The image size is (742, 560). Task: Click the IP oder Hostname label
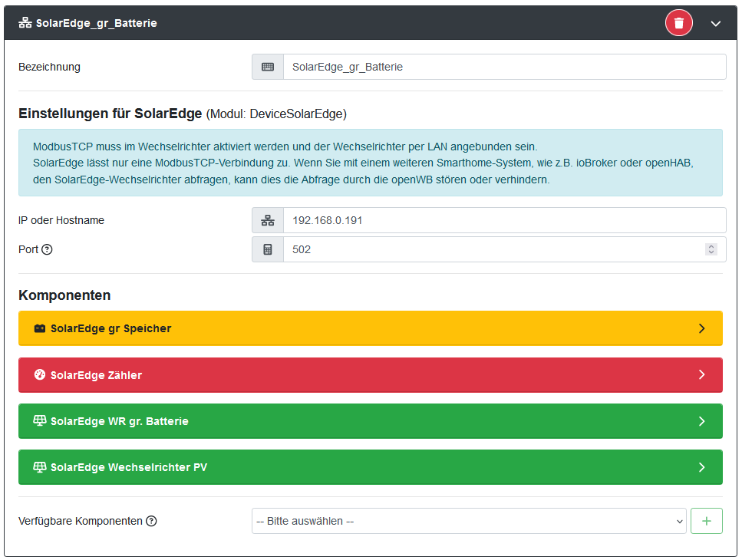tap(61, 220)
